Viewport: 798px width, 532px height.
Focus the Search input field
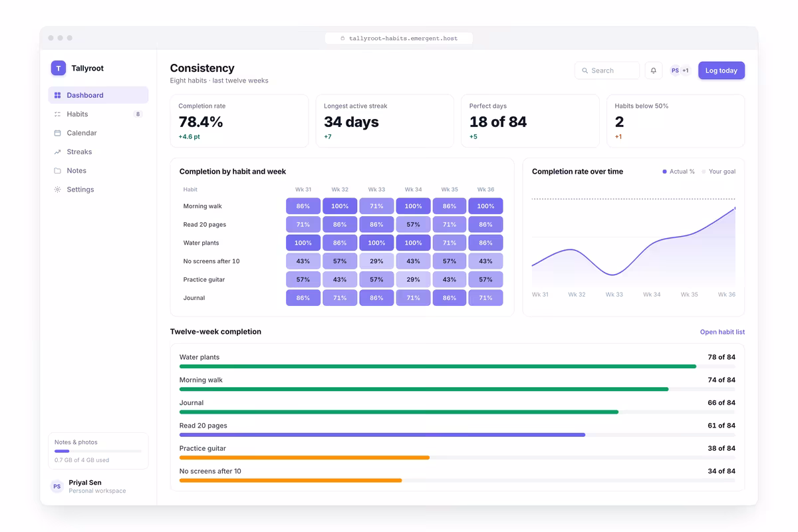607,70
